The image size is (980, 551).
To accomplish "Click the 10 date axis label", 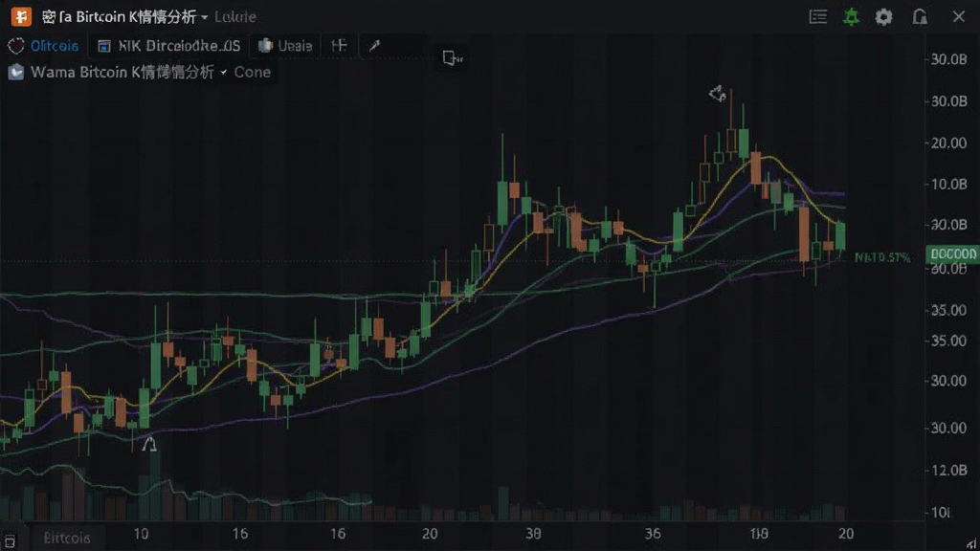I will coord(142,534).
